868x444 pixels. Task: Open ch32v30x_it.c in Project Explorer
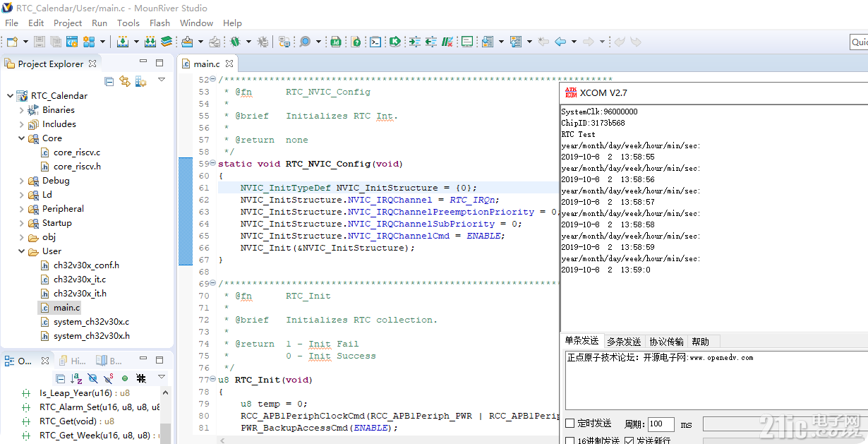pyautogui.click(x=79, y=280)
